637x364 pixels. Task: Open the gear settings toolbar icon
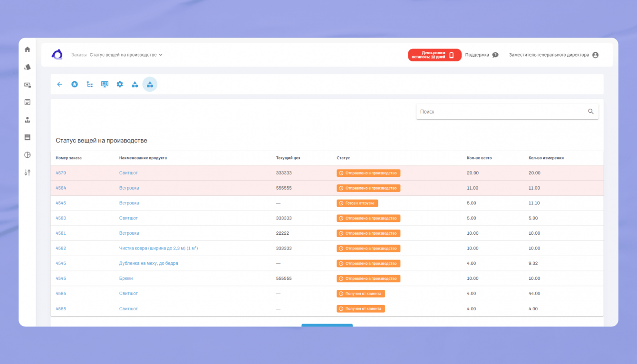coord(120,84)
